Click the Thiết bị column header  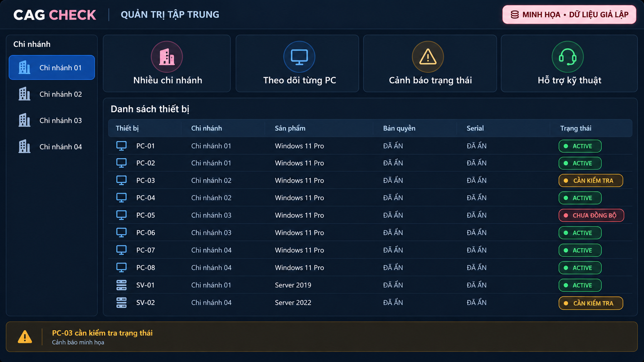tap(127, 128)
